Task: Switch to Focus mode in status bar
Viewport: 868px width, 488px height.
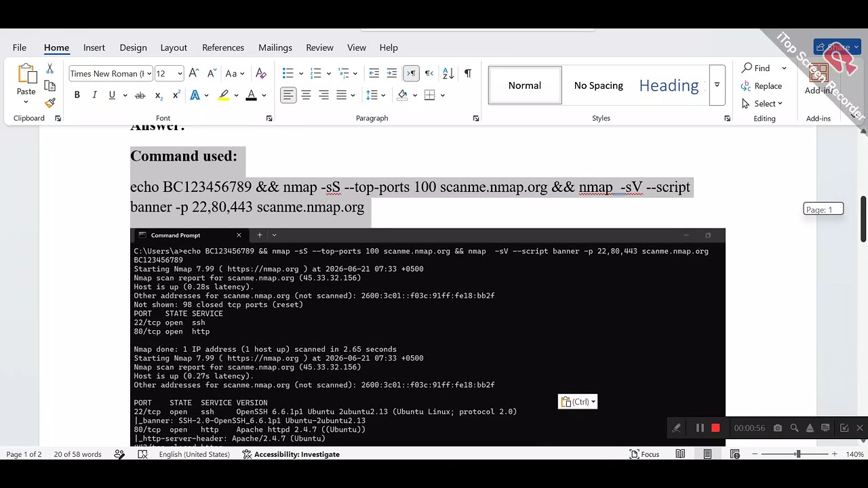Action: coord(644,454)
